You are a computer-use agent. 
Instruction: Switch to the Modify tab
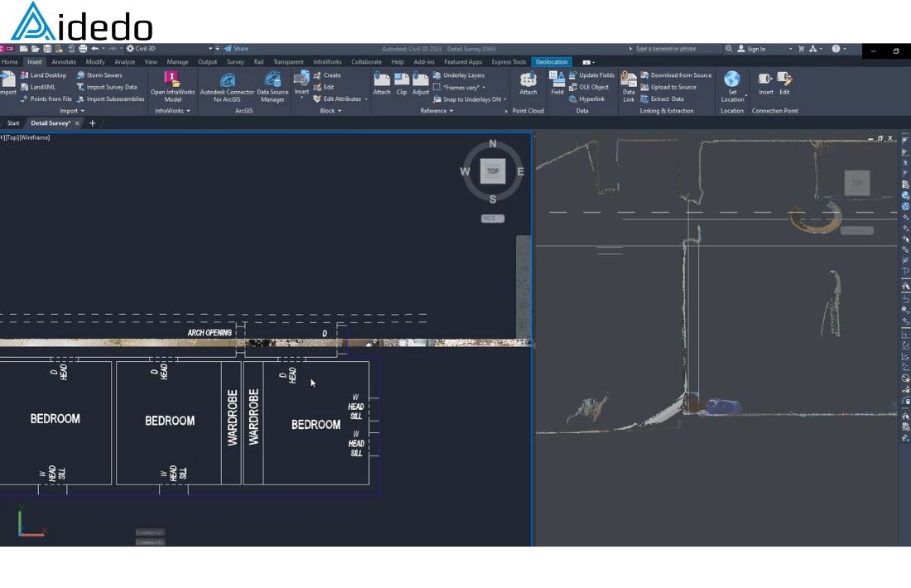(95, 61)
